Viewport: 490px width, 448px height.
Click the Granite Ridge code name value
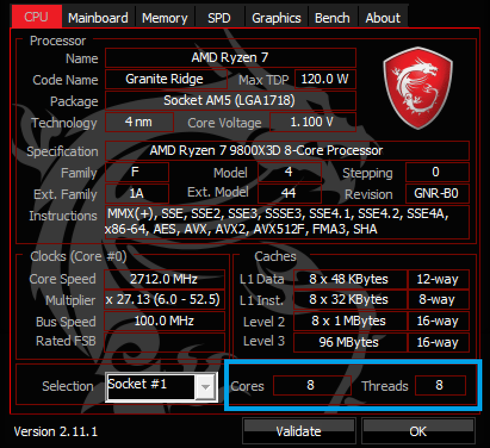point(166,79)
